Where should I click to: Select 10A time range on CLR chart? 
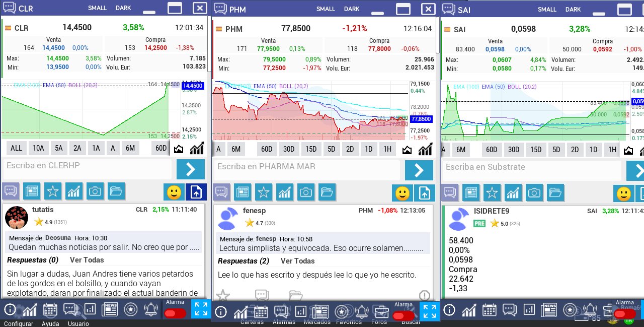(38, 148)
